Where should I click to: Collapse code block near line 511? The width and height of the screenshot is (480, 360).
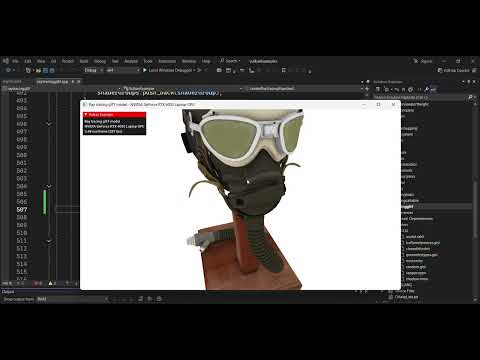point(49,241)
